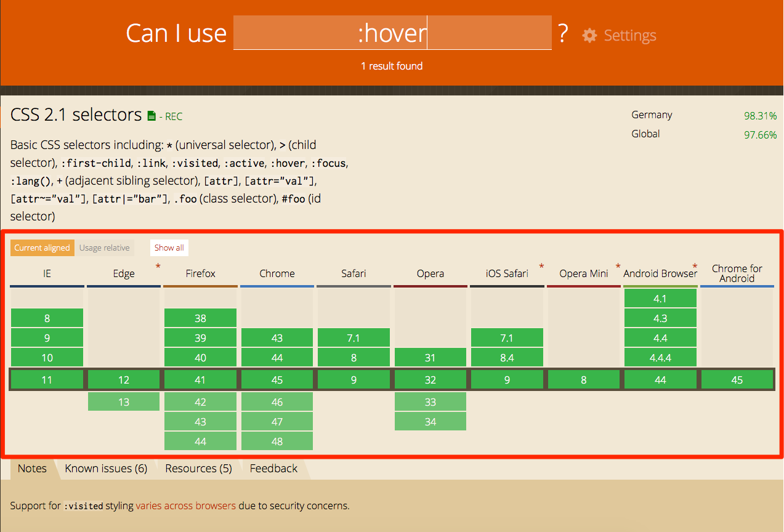The height and width of the screenshot is (532, 784).
Task: Click the IE 11 current version cell
Action: 47,380
